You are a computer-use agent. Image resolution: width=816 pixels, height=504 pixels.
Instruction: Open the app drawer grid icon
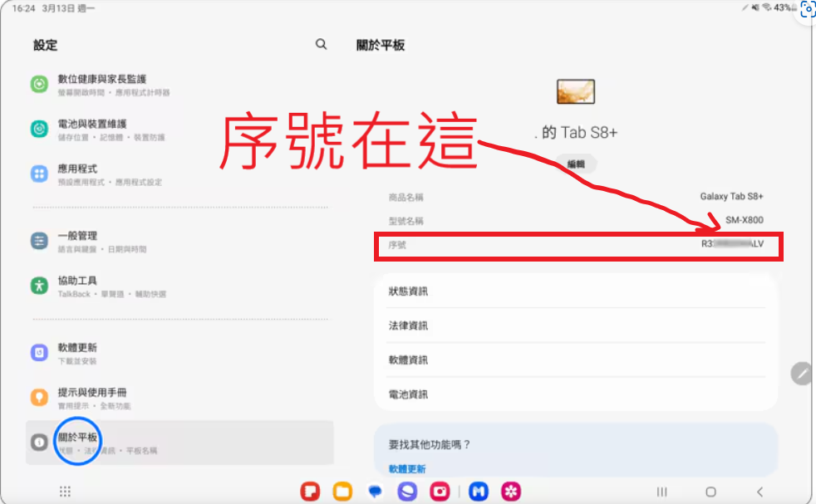(x=65, y=492)
